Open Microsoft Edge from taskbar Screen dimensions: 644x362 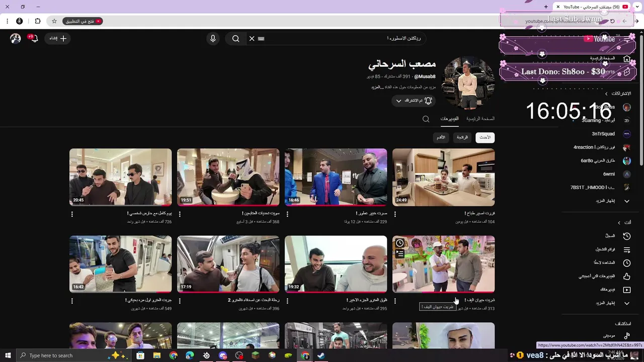(x=190, y=355)
